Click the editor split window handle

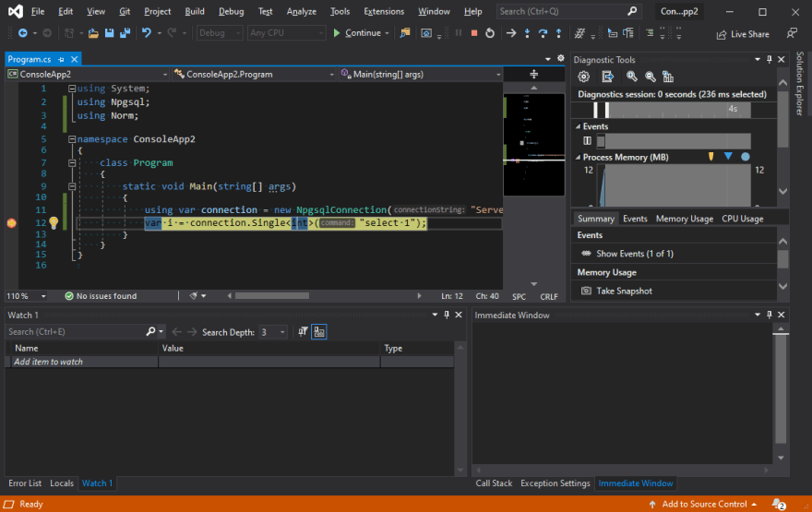pyautogui.click(x=534, y=74)
